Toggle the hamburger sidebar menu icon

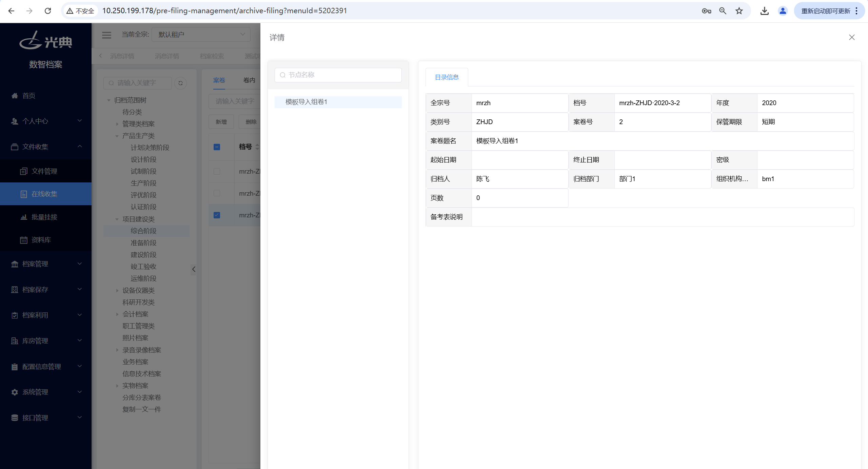(107, 35)
